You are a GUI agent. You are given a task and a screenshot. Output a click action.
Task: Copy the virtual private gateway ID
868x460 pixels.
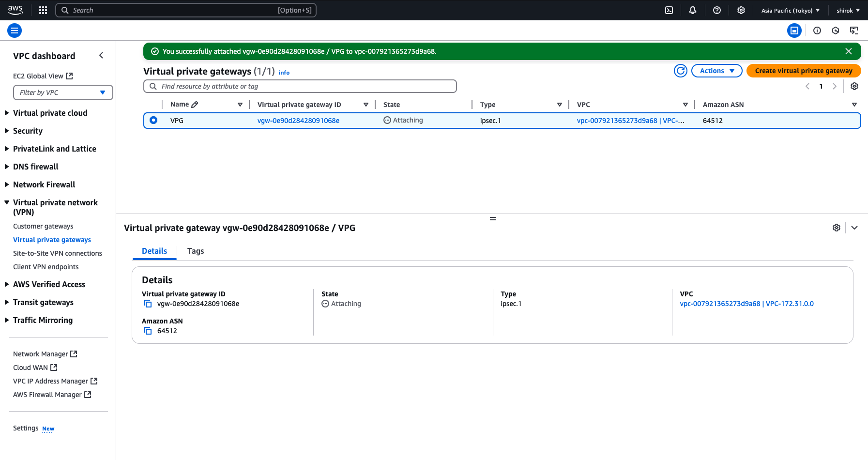(x=148, y=304)
